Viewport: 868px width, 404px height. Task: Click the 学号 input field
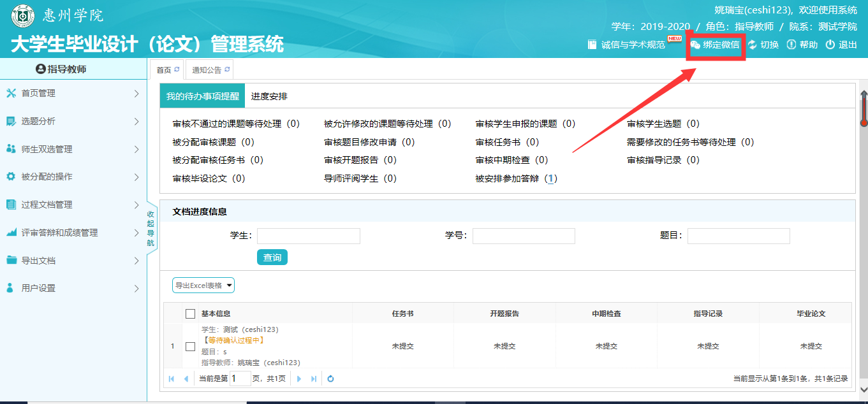pyautogui.click(x=524, y=236)
